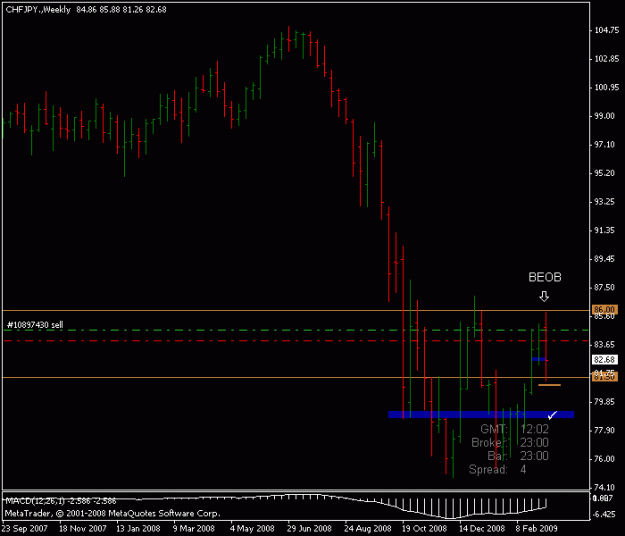
Task: Click the 13 Jan 2008 date label
Action: pos(138,529)
